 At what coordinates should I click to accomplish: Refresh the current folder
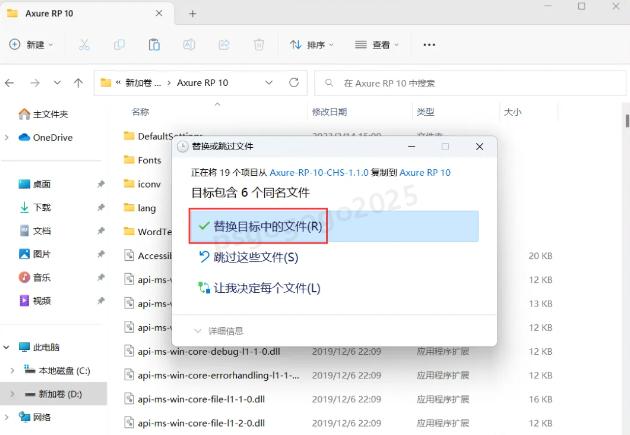click(294, 83)
